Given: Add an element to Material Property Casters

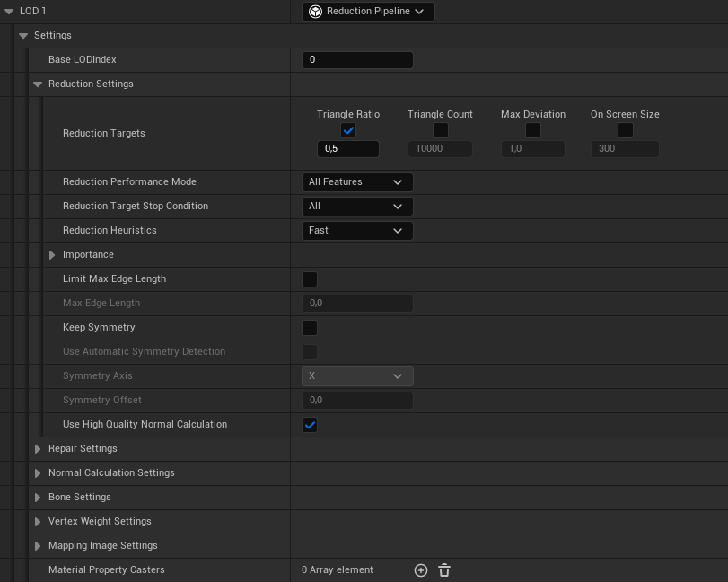Looking at the screenshot, I should [x=421, y=569].
